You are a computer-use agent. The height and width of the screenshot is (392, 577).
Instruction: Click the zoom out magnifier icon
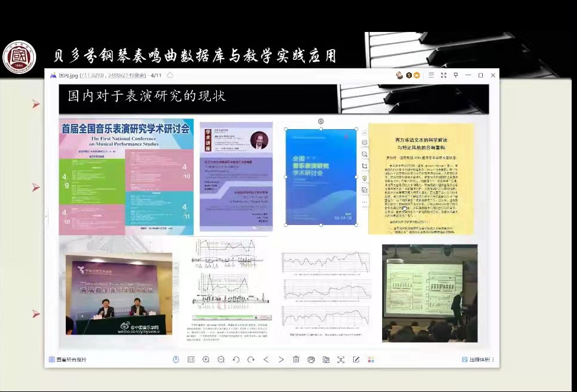point(221,359)
